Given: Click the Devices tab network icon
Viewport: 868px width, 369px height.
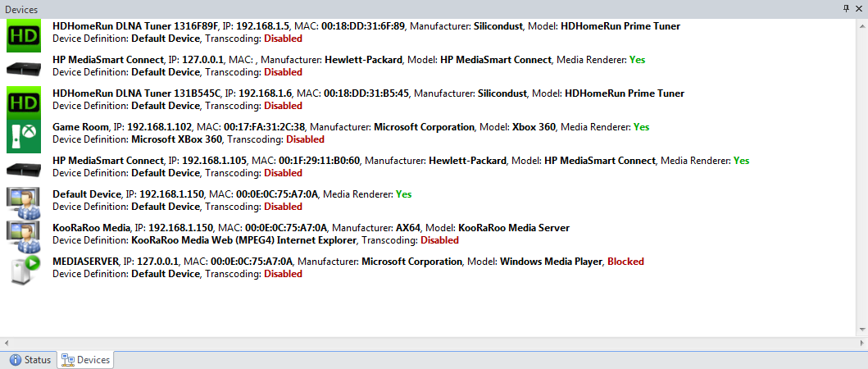Looking at the screenshot, I should point(68,360).
